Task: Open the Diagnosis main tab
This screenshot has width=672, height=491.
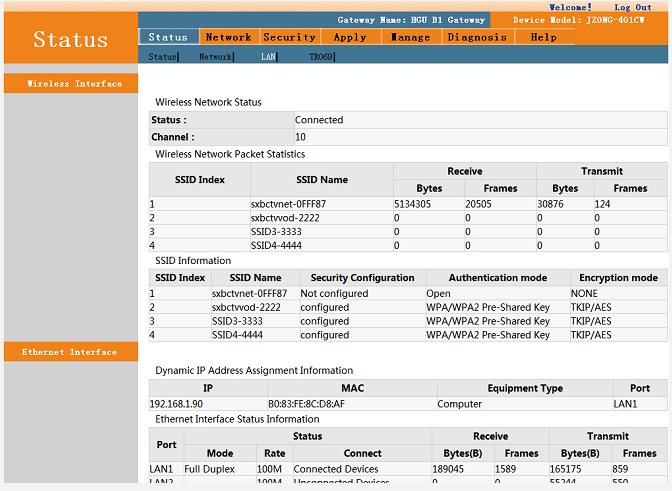Action: pyautogui.click(x=477, y=37)
